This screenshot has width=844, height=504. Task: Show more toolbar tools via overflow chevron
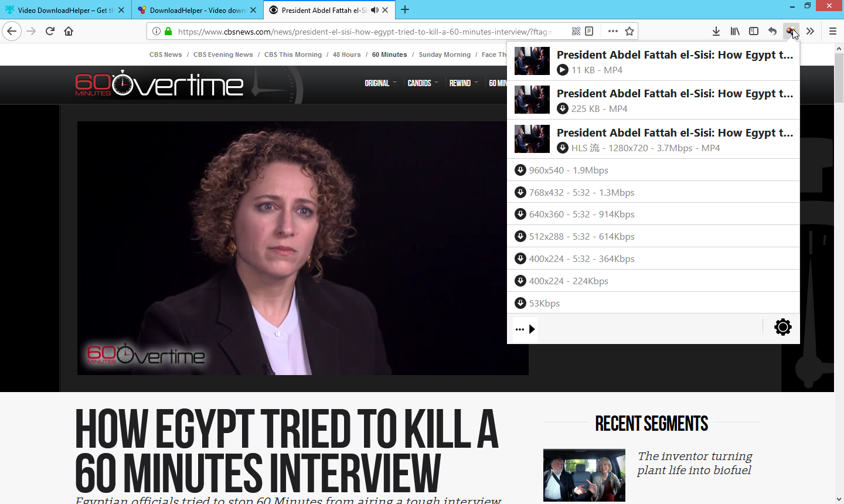(810, 31)
